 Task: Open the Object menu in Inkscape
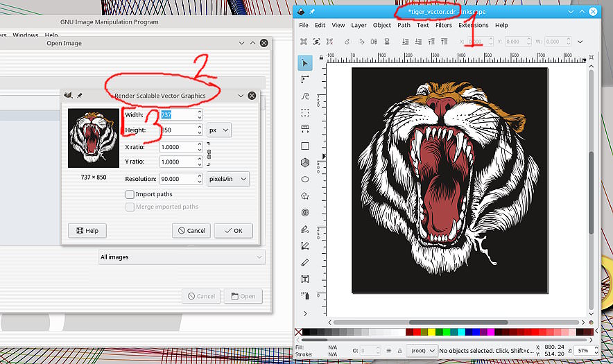(382, 25)
